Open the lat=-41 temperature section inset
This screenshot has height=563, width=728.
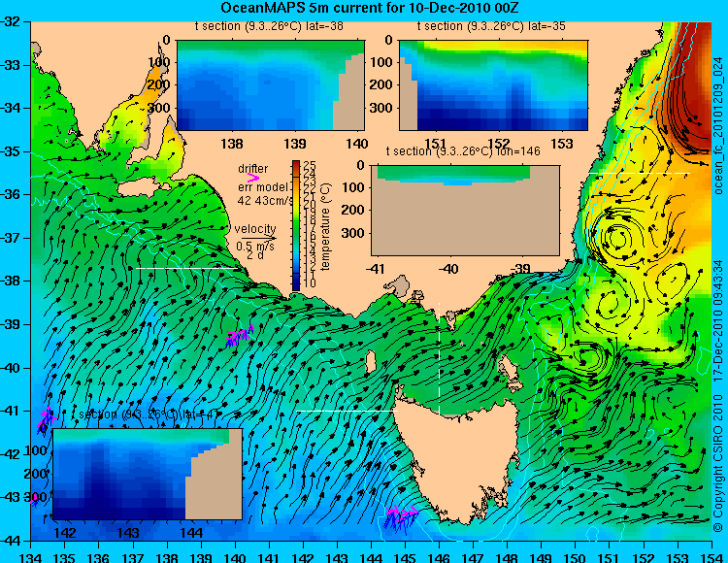click(148, 474)
